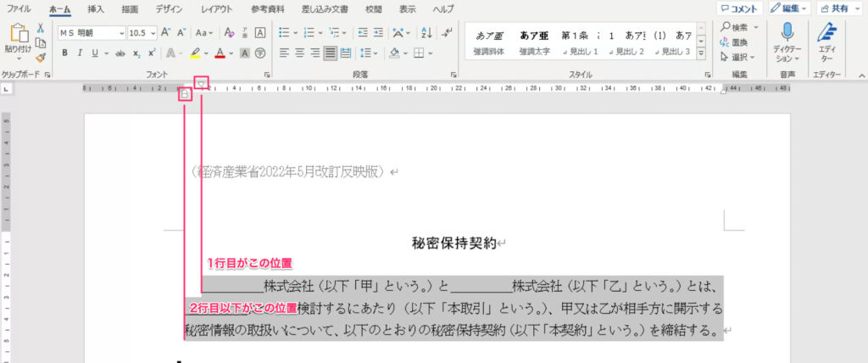Click the encircled character icon

[259, 53]
